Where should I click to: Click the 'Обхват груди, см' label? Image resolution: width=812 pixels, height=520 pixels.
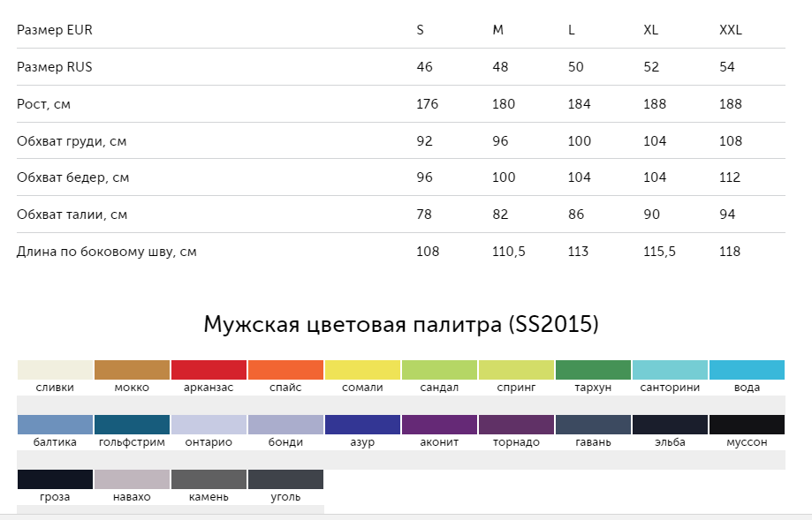[x=72, y=141]
